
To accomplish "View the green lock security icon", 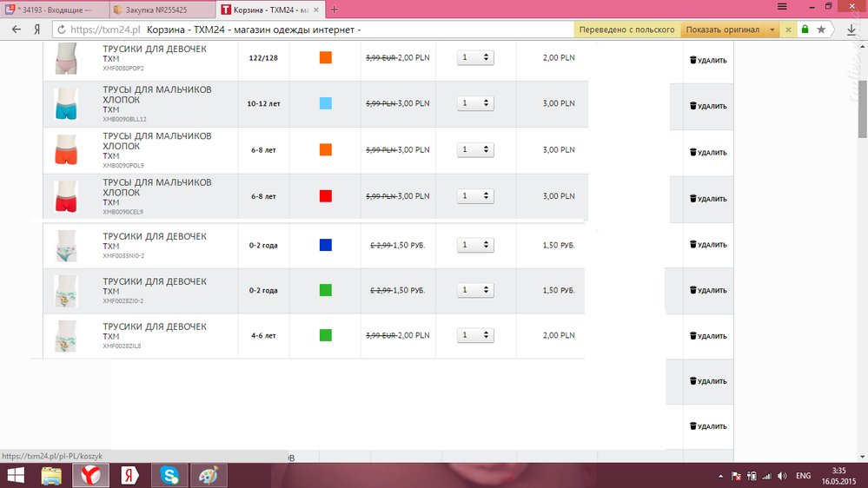I will [x=805, y=30].
